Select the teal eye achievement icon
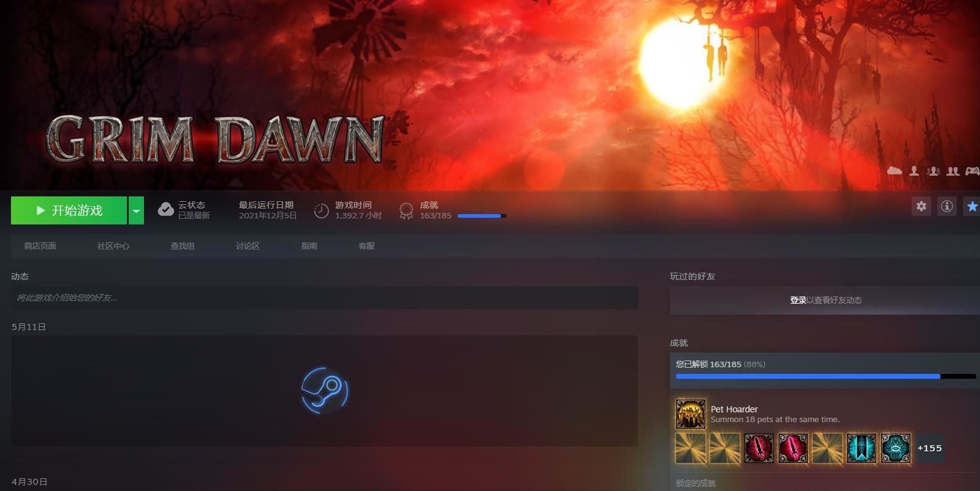This screenshot has height=491, width=980. click(x=896, y=448)
